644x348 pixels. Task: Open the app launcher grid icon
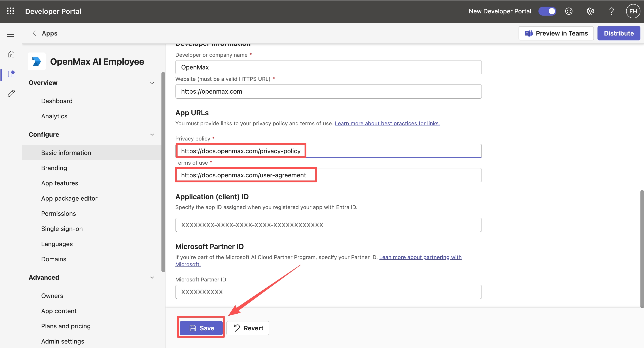point(11,11)
